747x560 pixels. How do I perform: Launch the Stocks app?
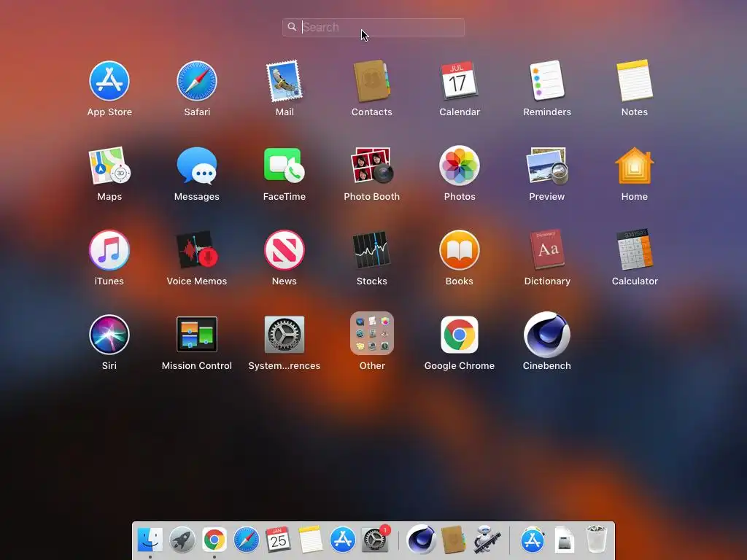pos(371,250)
